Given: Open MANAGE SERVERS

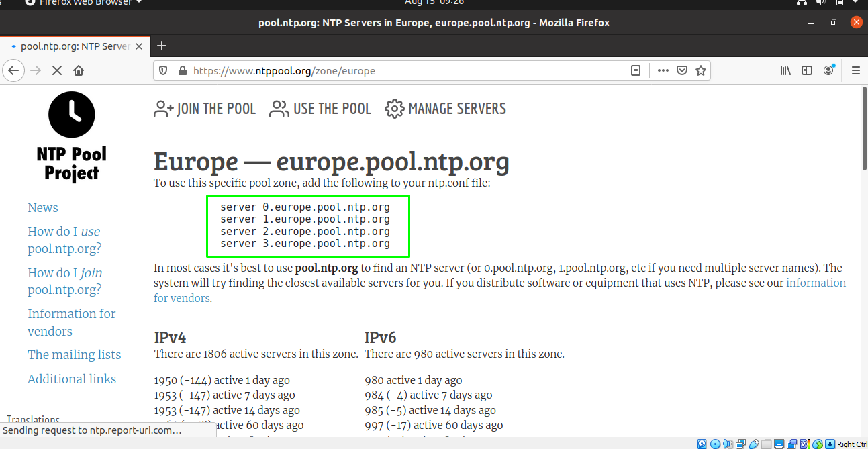Looking at the screenshot, I should (x=446, y=109).
